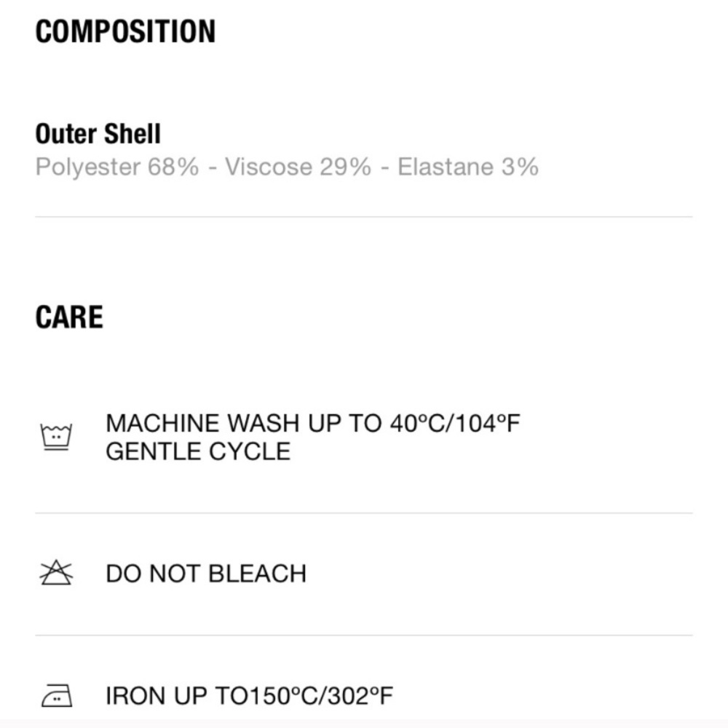The height and width of the screenshot is (728, 728).
Task: Click the do not bleach triangle icon
Action: pyautogui.click(x=56, y=572)
